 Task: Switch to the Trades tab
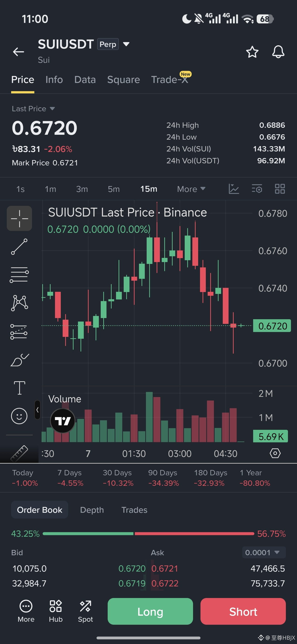pos(134,510)
